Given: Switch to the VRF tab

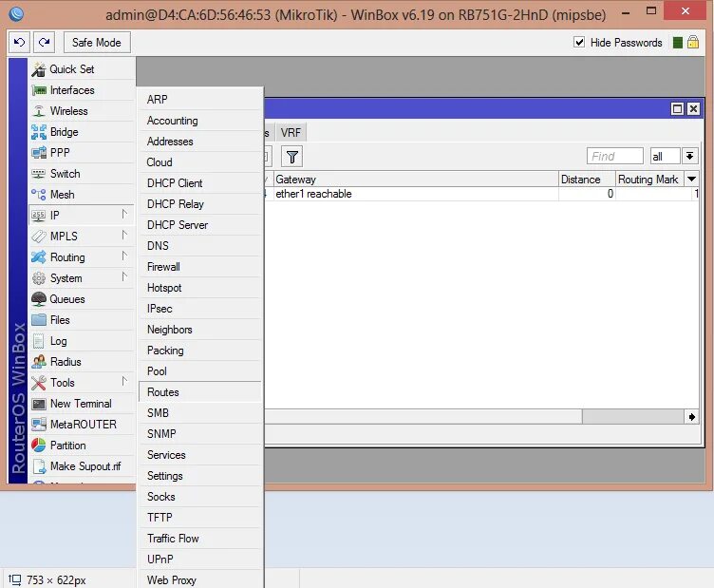Looking at the screenshot, I should pos(291,133).
